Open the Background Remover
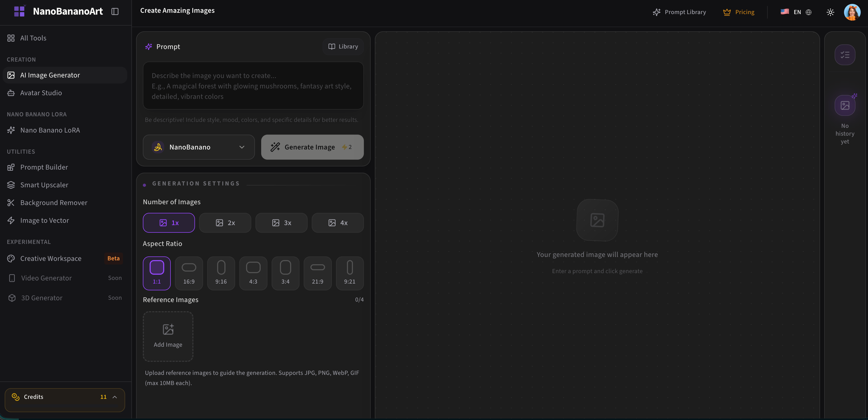This screenshot has height=420, width=868. pos(53,202)
